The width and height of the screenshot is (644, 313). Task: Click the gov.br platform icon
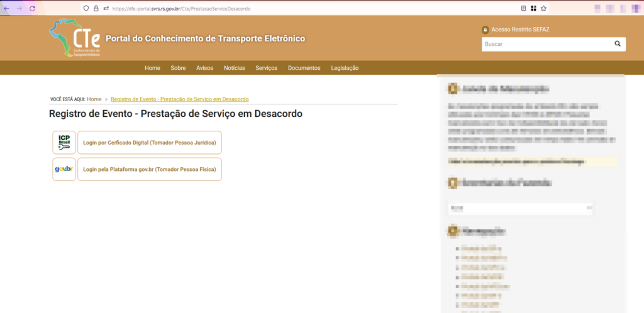[64, 169]
